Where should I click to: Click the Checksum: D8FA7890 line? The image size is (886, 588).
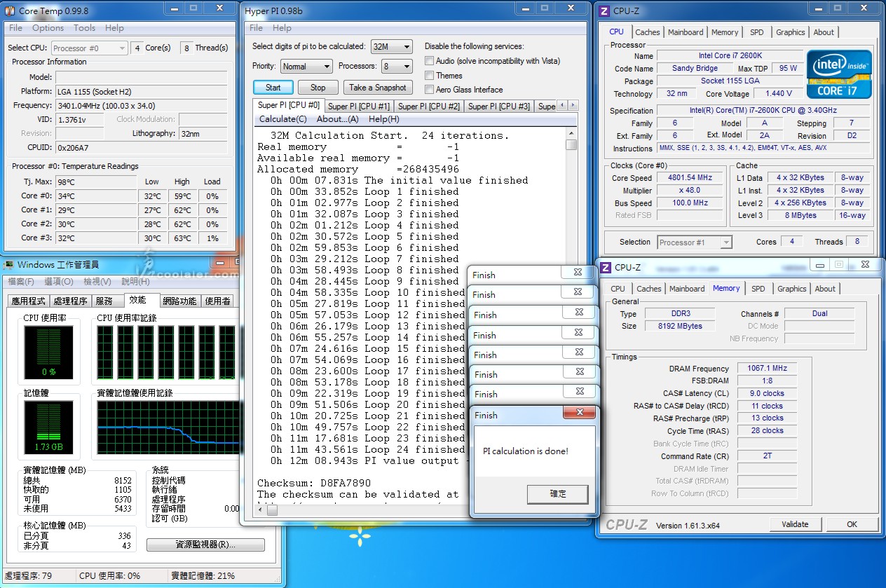pyautogui.click(x=314, y=483)
